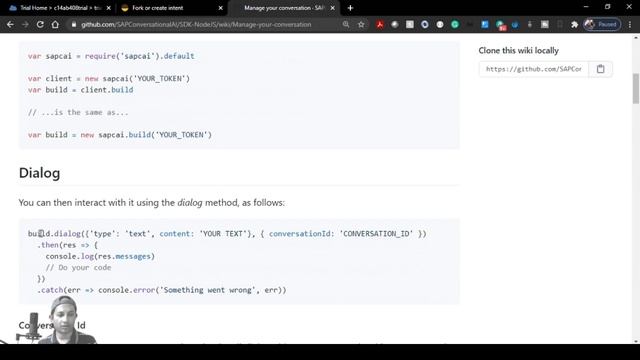The height and width of the screenshot is (360, 640).
Task: Open the zoom magnifier in address bar
Action: coord(346,24)
